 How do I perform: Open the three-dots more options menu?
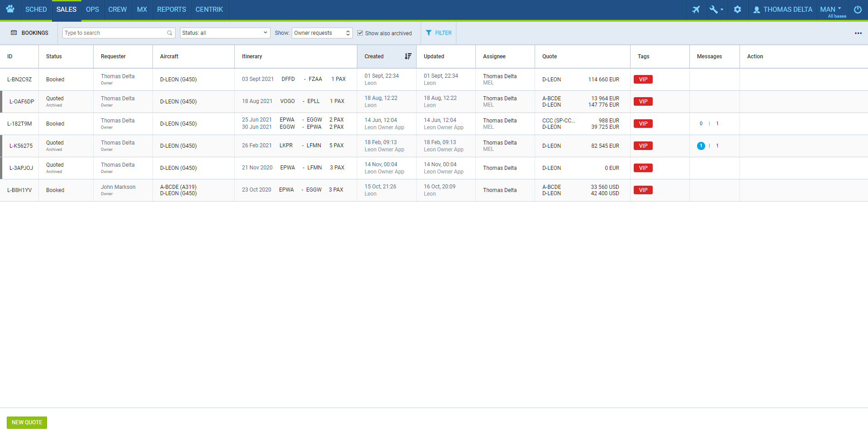tap(858, 33)
